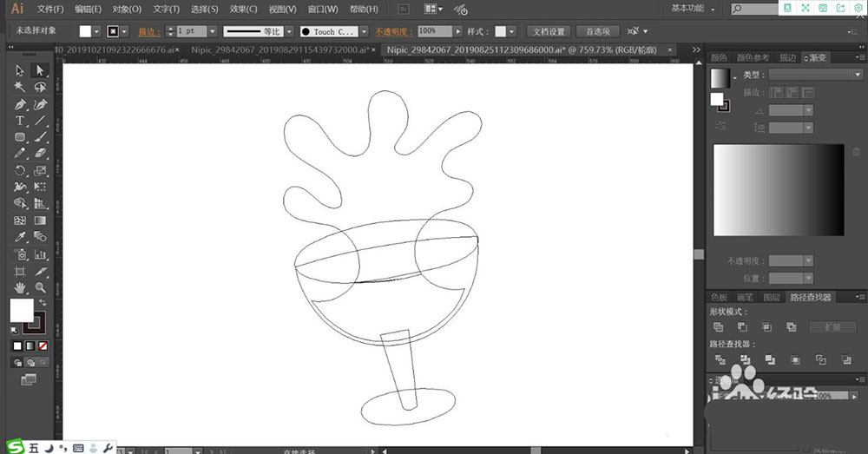This screenshot has width=868, height=454.
Task: Switch to the 颜色参考 panel tab
Action: (753, 57)
